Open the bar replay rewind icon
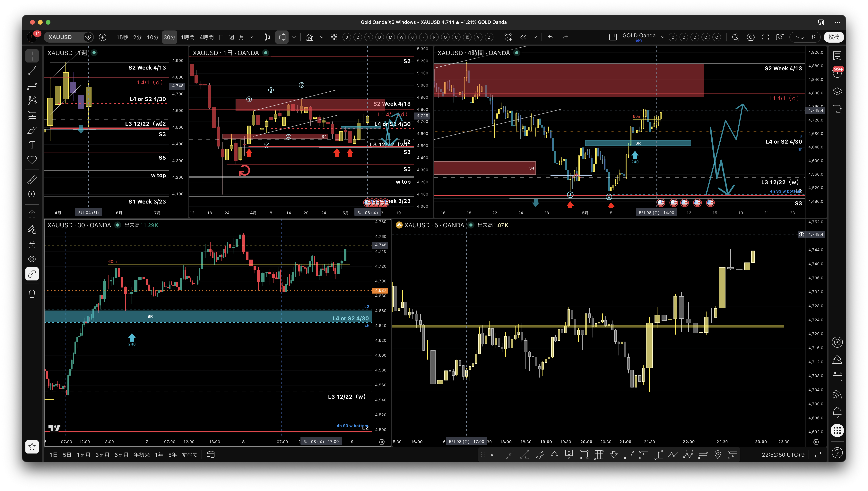This screenshot has width=868, height=491. coord(523,37)
